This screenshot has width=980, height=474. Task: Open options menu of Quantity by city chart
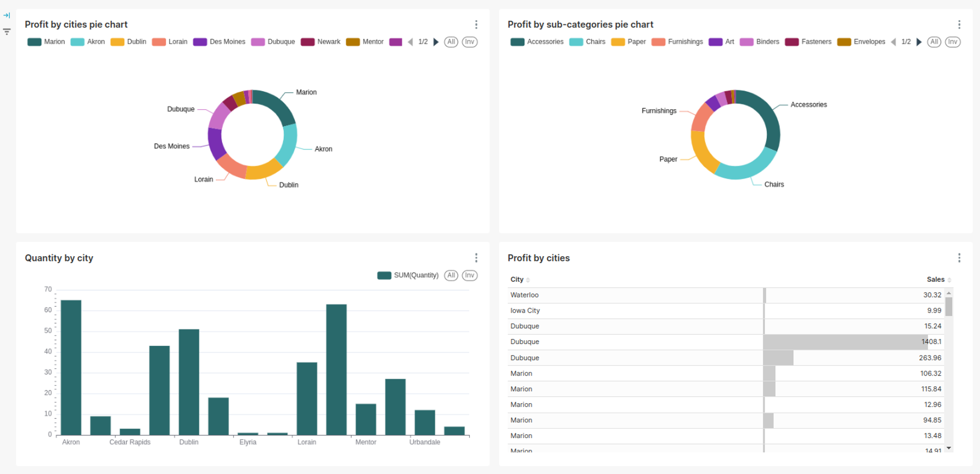tap(476, 257)
